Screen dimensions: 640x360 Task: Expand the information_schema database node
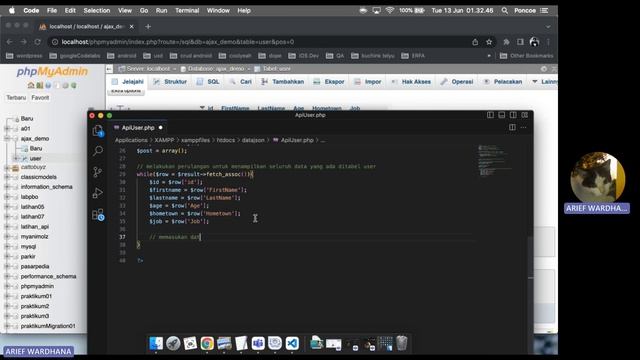(7, 187)
